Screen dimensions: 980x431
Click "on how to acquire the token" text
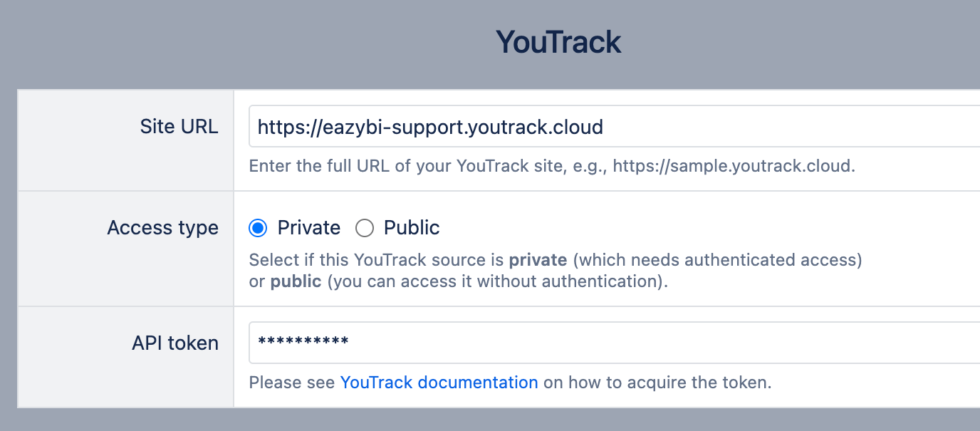point(657,383)
